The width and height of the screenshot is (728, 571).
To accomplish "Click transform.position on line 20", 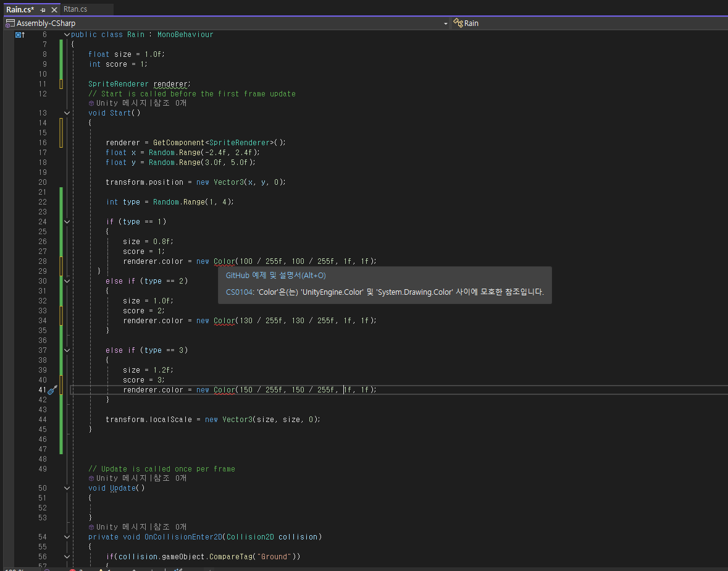I will pyautogui.click(x=144, y=182).
